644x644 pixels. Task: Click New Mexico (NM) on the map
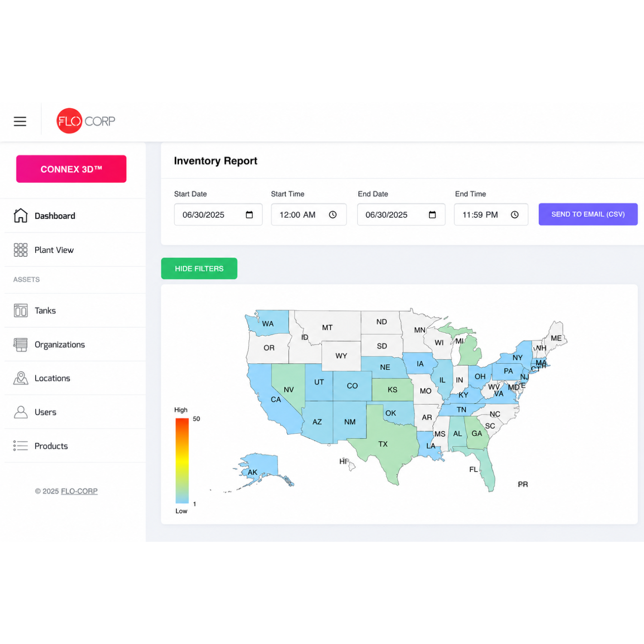(350, 422)
